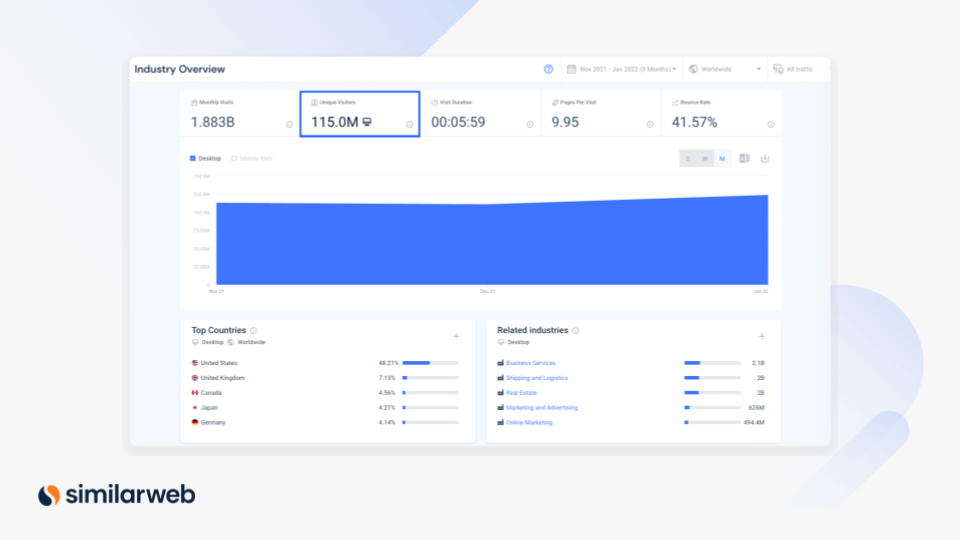Open info icon on Monthly Visits card
Viewport: 960px width, 540px height.
click(x=289, y=124)
